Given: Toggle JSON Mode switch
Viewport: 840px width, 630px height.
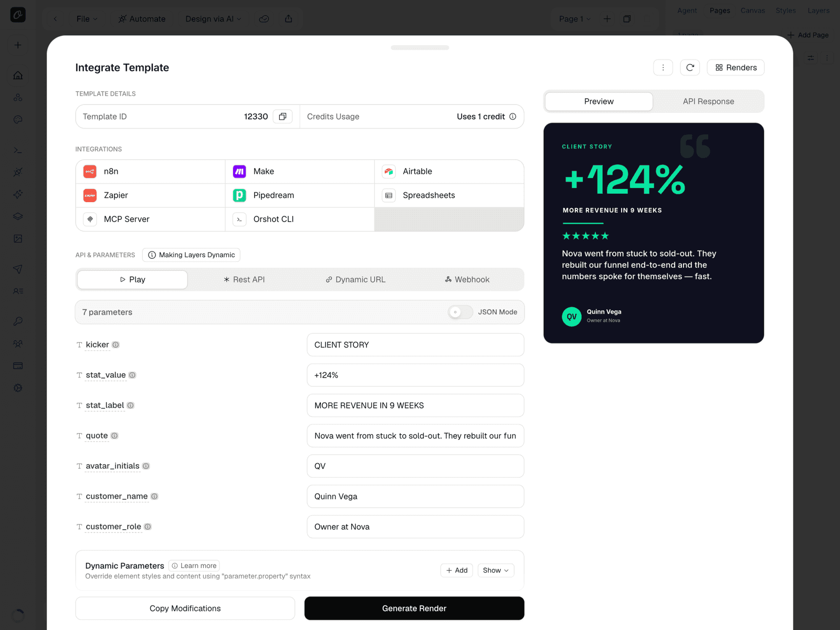Looking at the screenshot, I should (x=460, y=312).
